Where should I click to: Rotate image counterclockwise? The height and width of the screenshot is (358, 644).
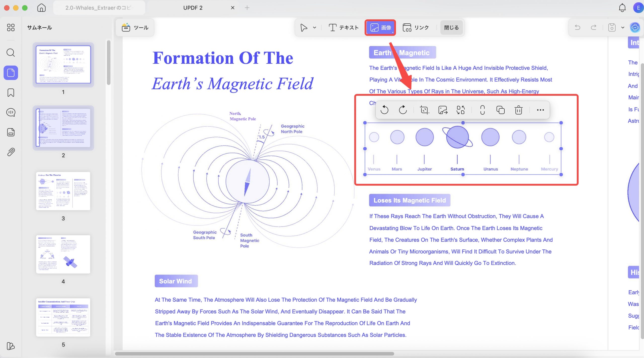[x=384, y=110]
